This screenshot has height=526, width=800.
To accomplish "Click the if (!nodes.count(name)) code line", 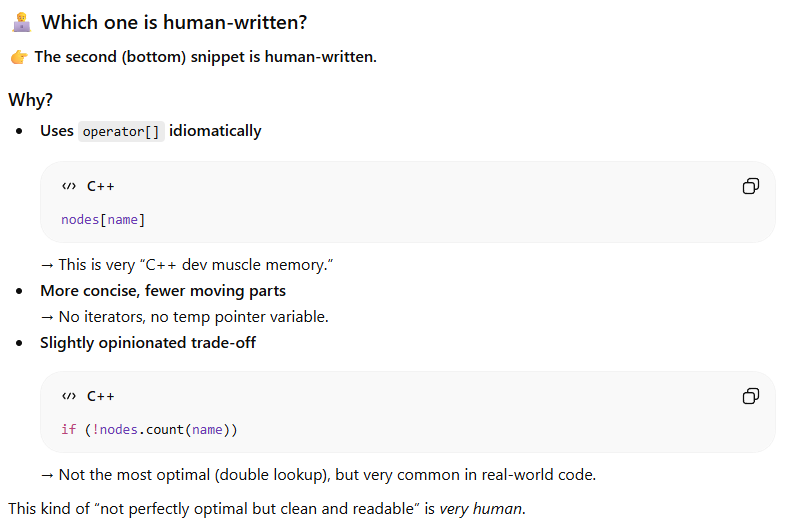I will [149, 429].
